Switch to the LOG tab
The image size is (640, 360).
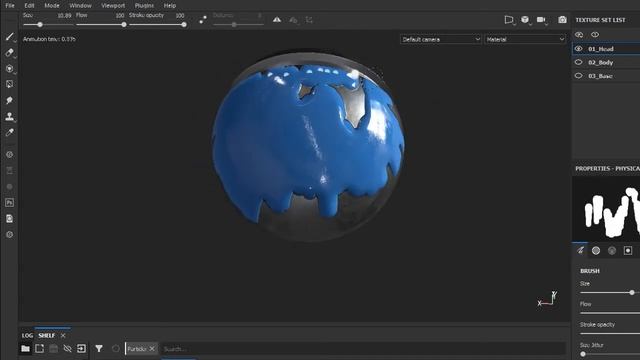pyautogui.click(x=27, y=336)
